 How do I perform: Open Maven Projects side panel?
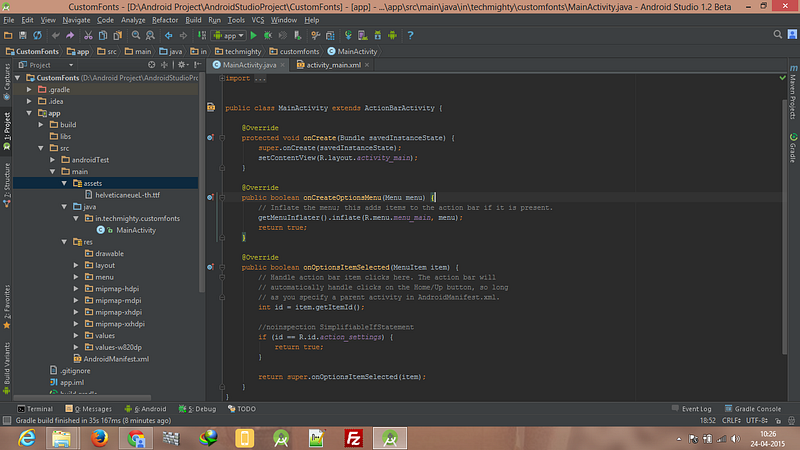pos(793,92)
